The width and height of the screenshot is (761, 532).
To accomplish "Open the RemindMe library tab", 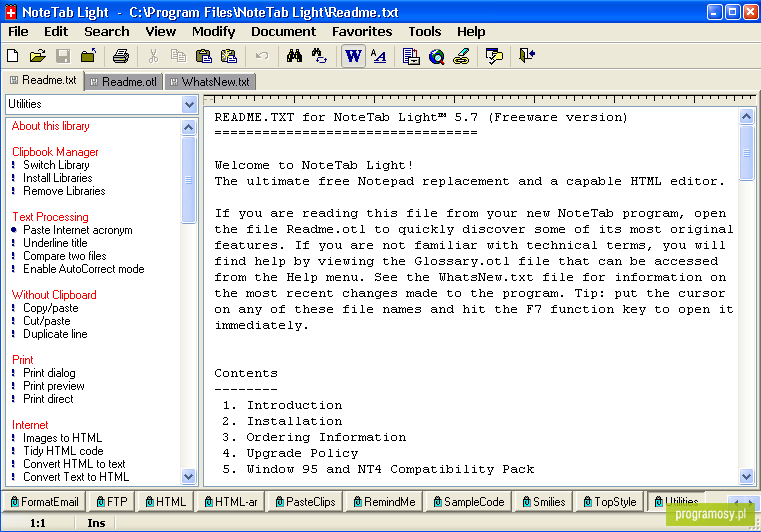I will tap(384, 502).
